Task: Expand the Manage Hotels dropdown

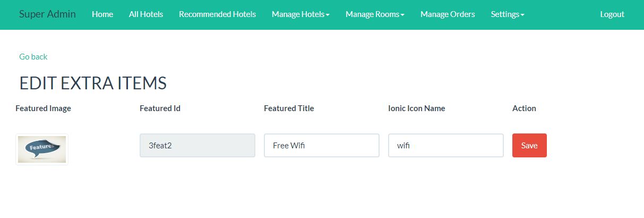Action: pyautogui.click(x=300, y=14)
